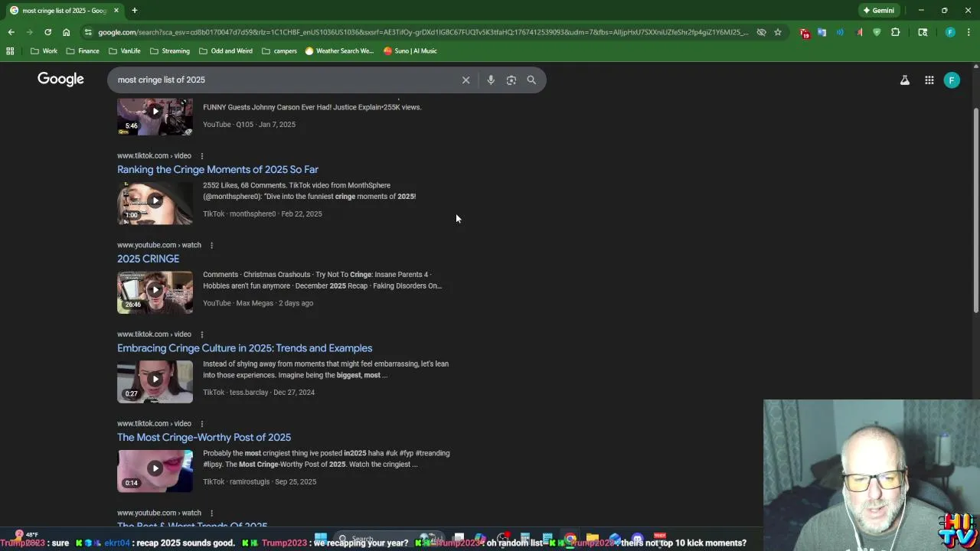This screenshot has height=551, width=980.
Task: Open the Google apps grid
Action: (929, 80)
